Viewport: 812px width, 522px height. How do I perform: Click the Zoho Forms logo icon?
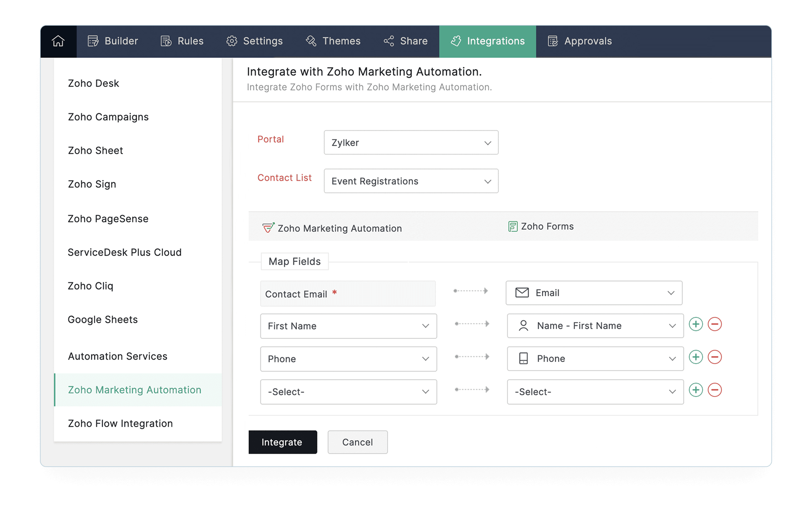513,226
